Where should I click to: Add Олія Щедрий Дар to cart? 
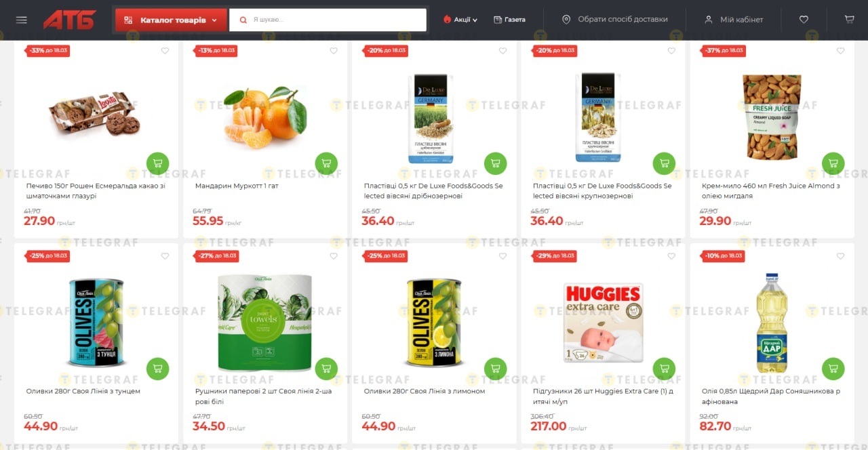833,369
